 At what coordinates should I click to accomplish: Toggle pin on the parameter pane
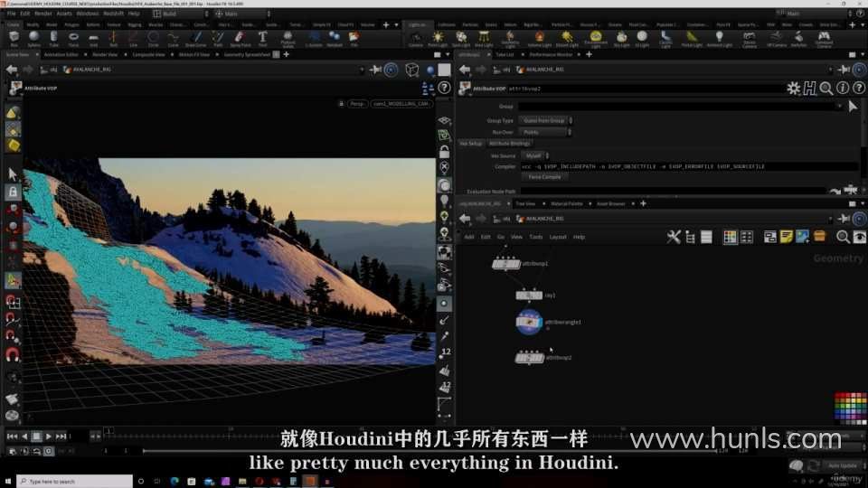point(844,70)
